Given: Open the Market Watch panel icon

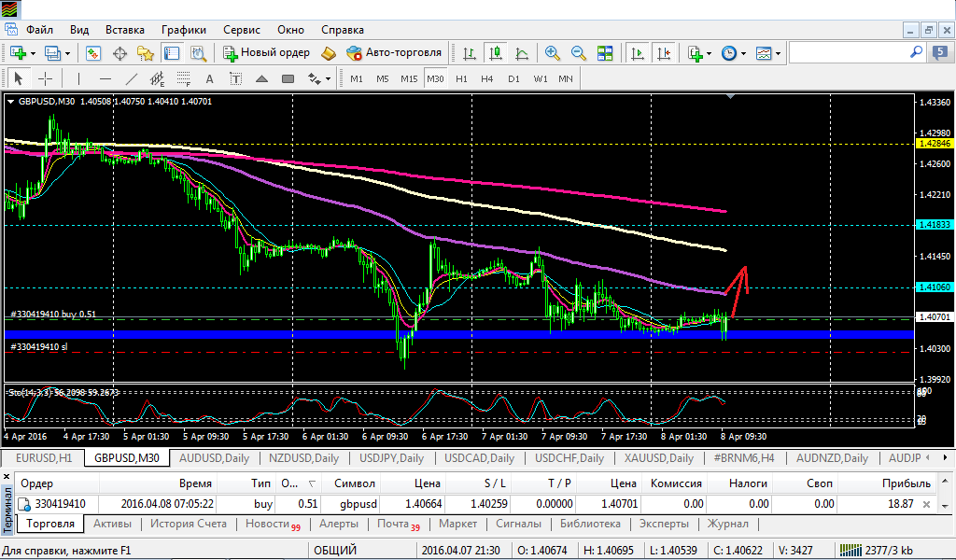Looking at the screenshot, I should click(93, 53).
